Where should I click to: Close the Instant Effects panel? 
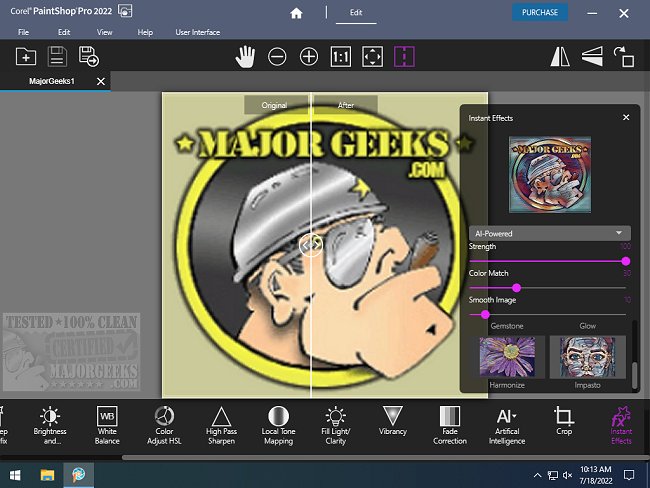click(x=626, y=118)
